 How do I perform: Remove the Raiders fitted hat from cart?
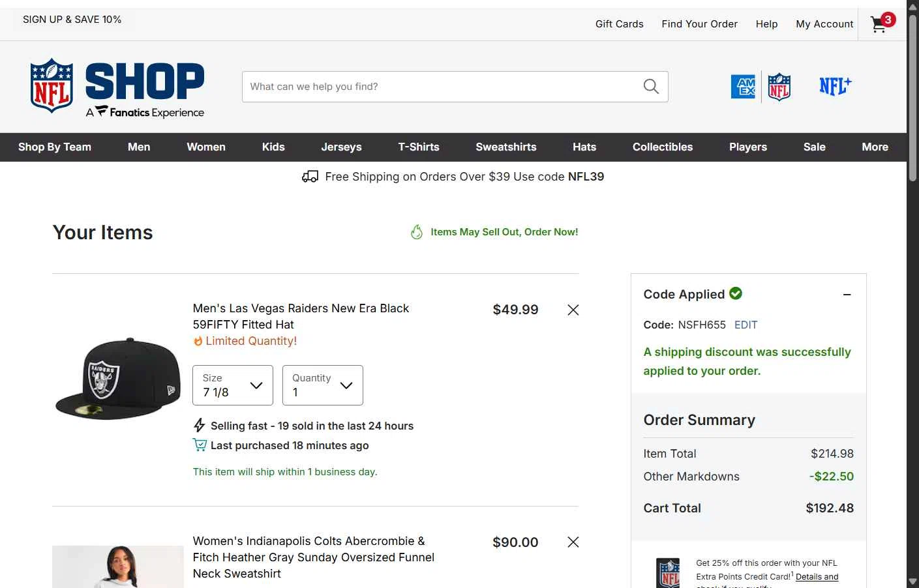click(x=573, y=310)
